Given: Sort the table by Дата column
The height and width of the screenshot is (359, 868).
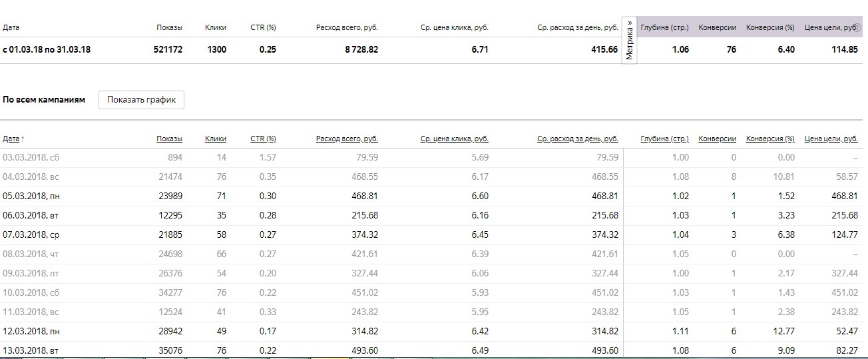Looking at the screenshot, I should (x=11, y=139).
